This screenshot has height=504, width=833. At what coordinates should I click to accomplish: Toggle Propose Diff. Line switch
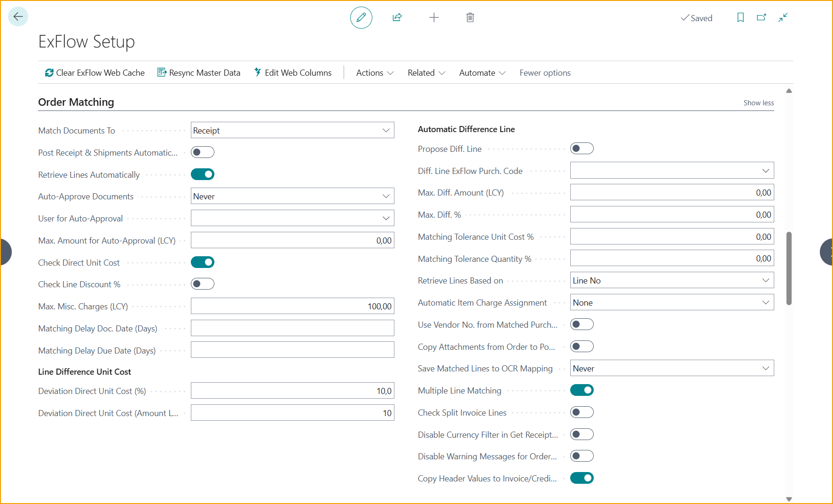click(x=582, y=149)
